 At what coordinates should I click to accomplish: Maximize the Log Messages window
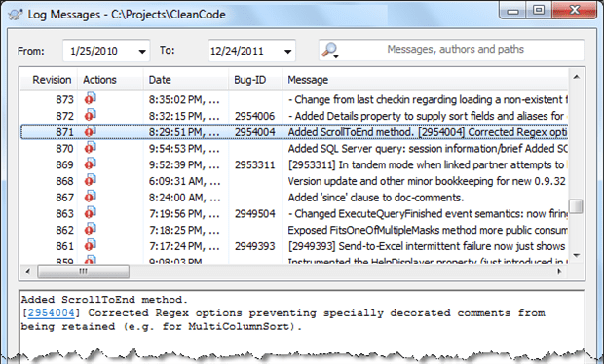(539, 10)
